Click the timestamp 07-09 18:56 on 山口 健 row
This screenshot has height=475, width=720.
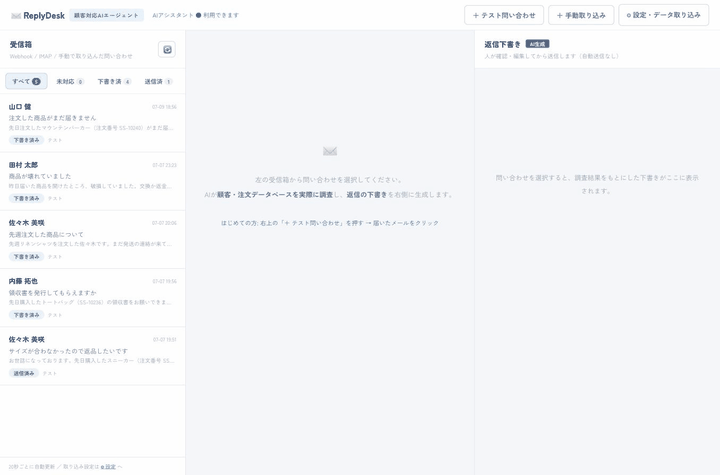(164, 107)
